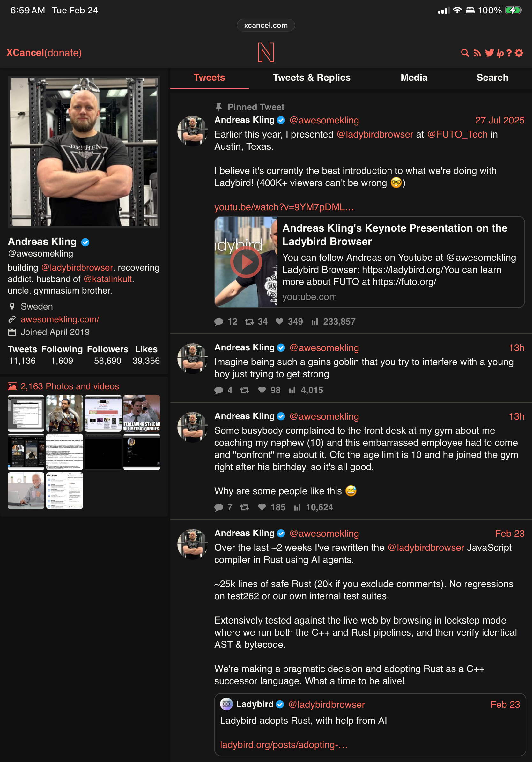Open the RSS feed icon
532x762 pixels.
tap(477, 53)
